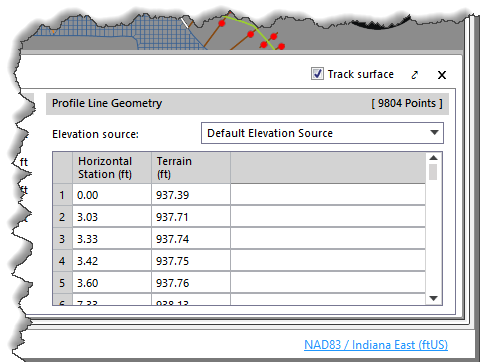Click the table scroll down arrow
This screenshot has height=362, width=480.
433,298
